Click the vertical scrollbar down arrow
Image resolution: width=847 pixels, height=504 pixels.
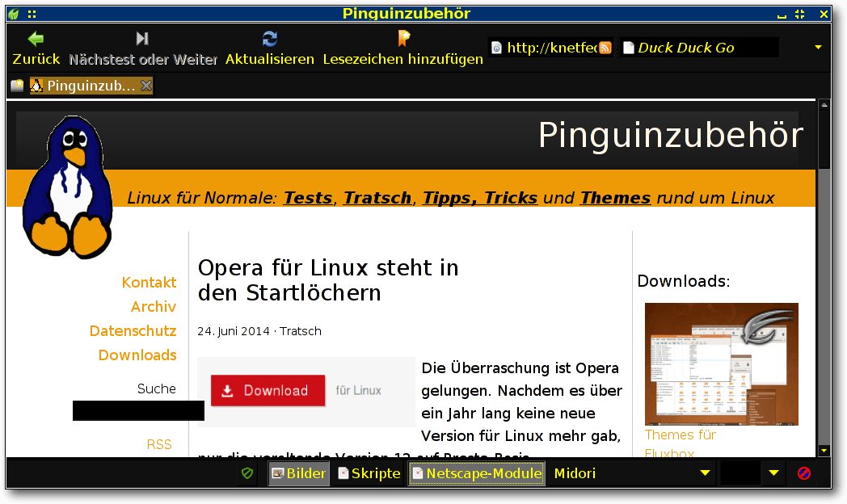pyautogui.click(x=824, y=451)
